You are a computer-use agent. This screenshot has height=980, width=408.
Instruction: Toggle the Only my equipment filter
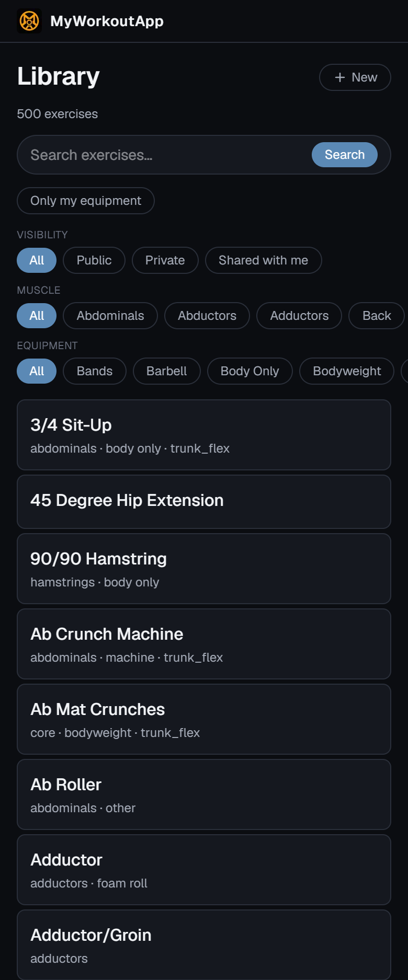tap(86, 201)
